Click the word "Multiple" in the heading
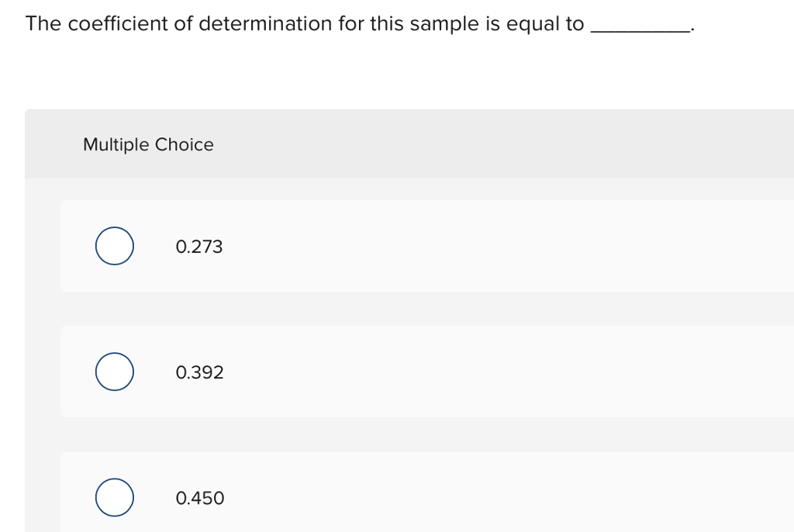Image resolution: width=794 pixels, height=532 pixels. pos(116,144)
